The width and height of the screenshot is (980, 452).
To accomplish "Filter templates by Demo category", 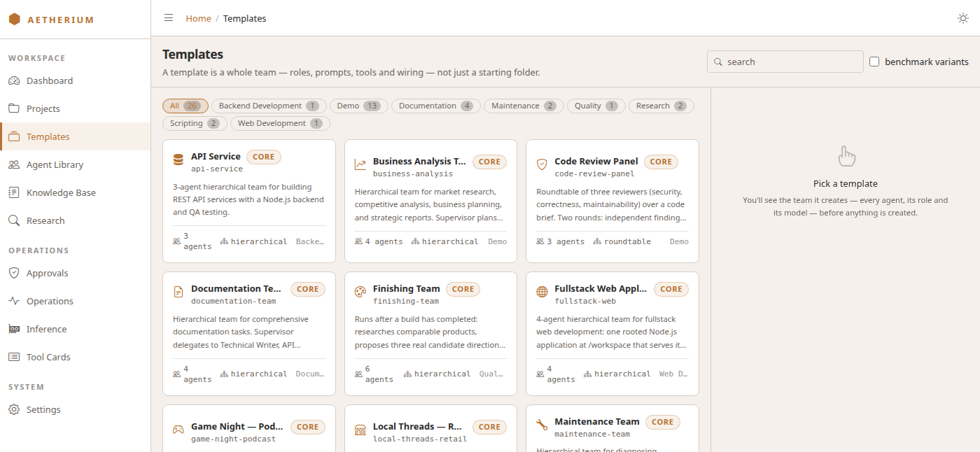I will point(359,106).
